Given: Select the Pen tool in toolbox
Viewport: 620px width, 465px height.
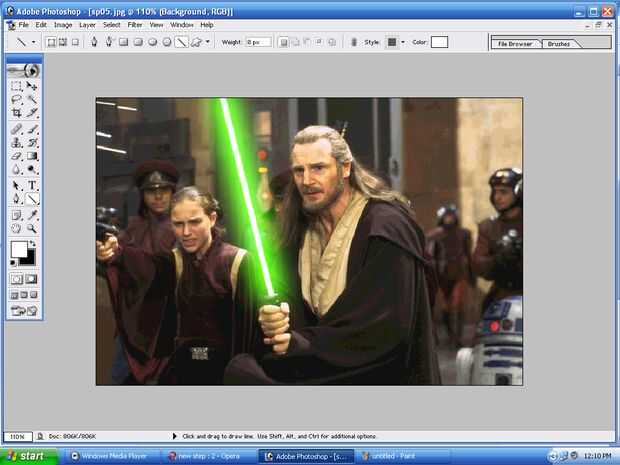Looking at the screenshot, I should coord(16,198).
